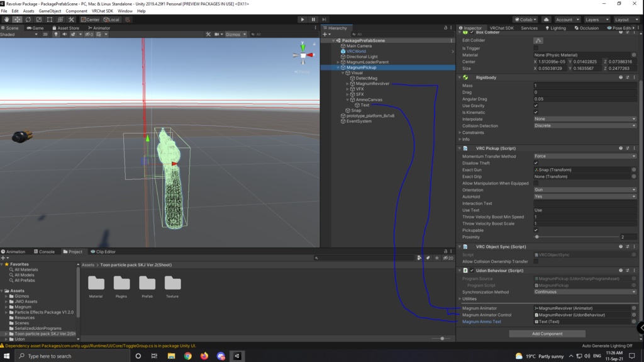
Task: Switch to the Asset Store tab
Action: (65, 28)
